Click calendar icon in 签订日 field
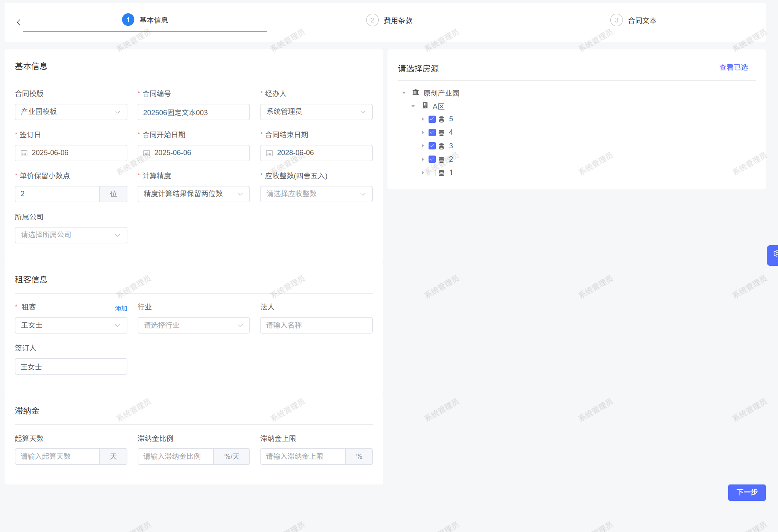 tap(24, 153)
